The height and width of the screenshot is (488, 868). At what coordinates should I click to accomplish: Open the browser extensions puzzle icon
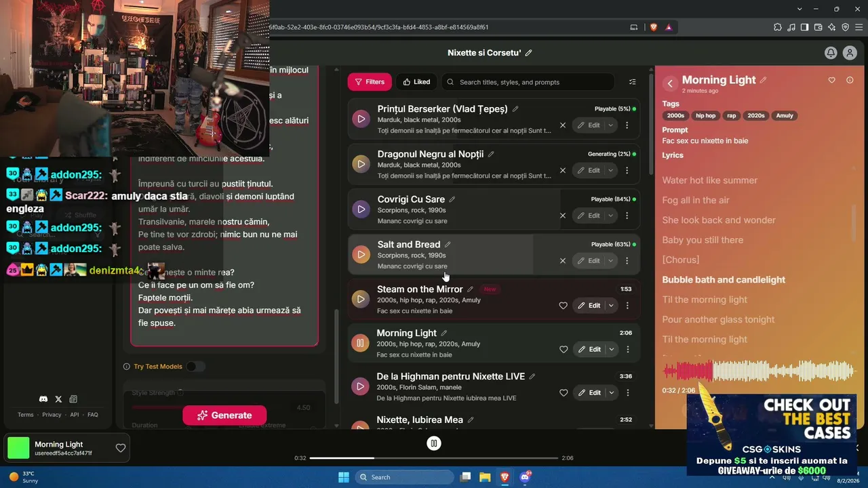tap(778, 27)
